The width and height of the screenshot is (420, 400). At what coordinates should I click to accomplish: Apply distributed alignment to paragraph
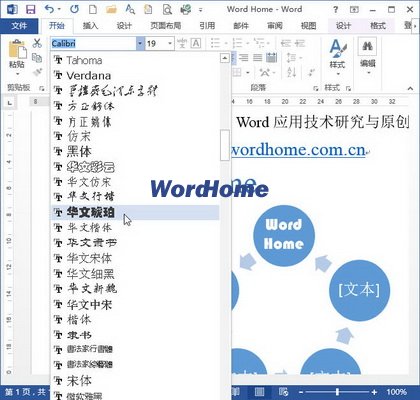tap(272, 58)
